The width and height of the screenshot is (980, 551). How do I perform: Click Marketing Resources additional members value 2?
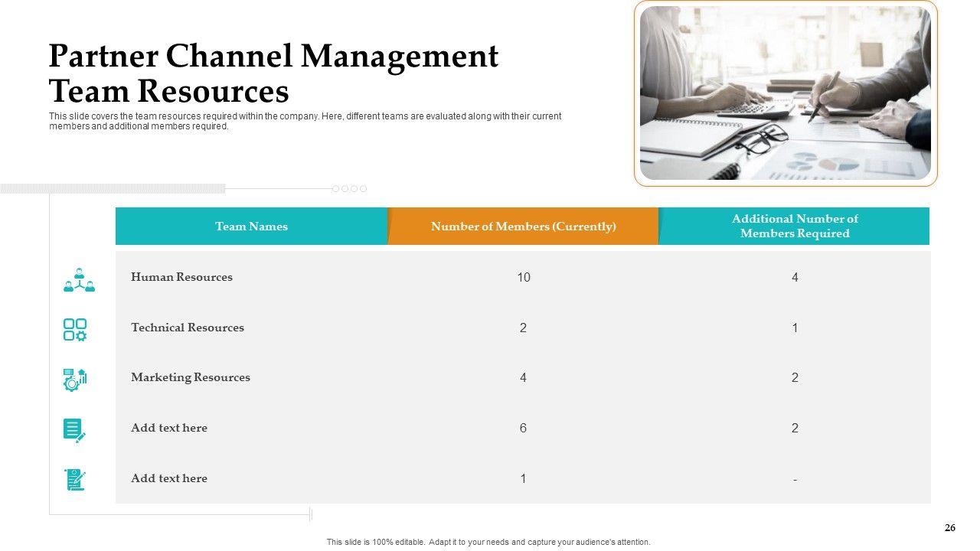(795, 378)
